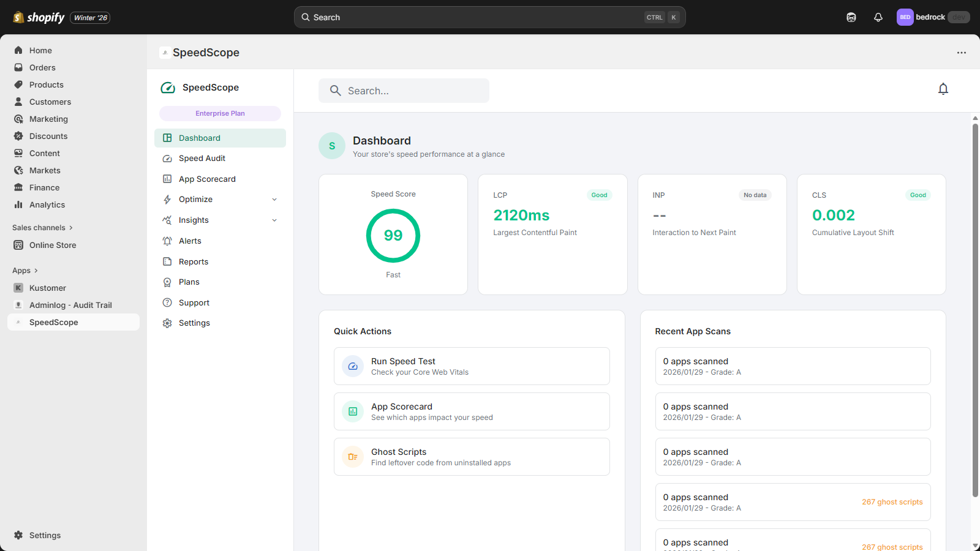Expand the Sales channels section

coord(71,228)
